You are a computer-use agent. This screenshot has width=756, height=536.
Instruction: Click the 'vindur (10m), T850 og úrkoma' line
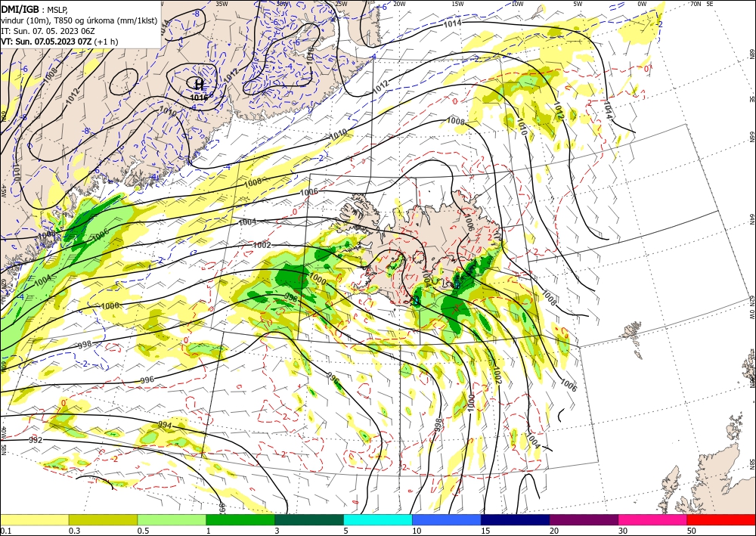79,20
